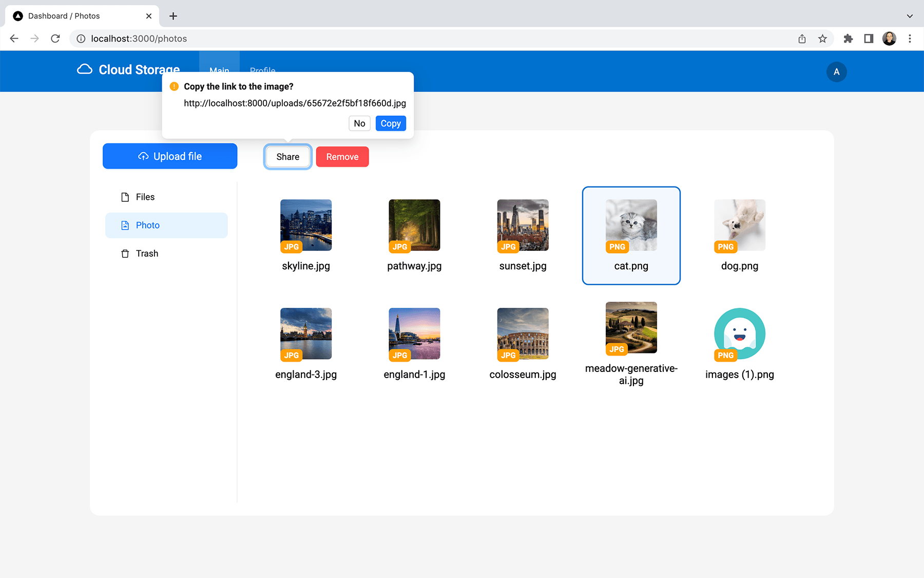The height and width of the screenshot is (578, 924).
Task: Select the images (1).png ghost thumbnail
Action: click(x=740, y=333)
